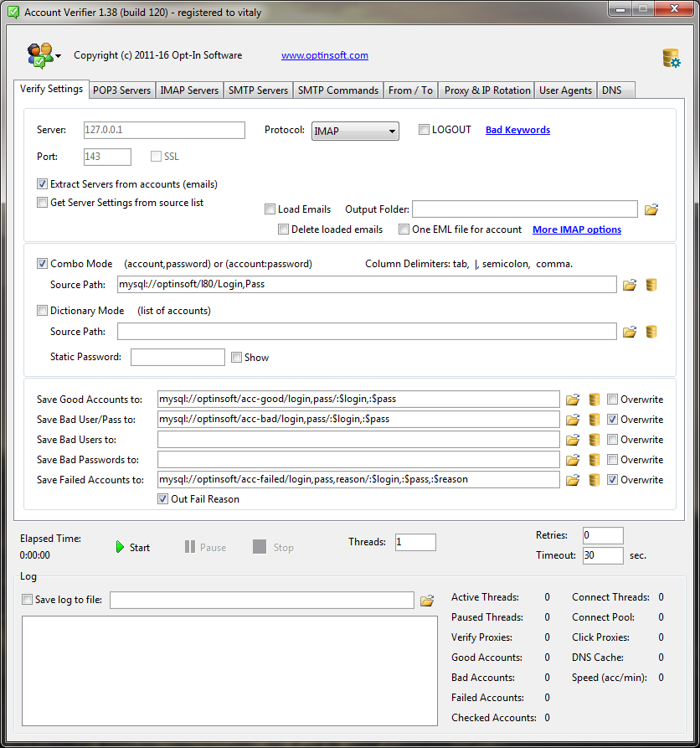Browse folder for Output Folder path

click(x=651, y=209)
